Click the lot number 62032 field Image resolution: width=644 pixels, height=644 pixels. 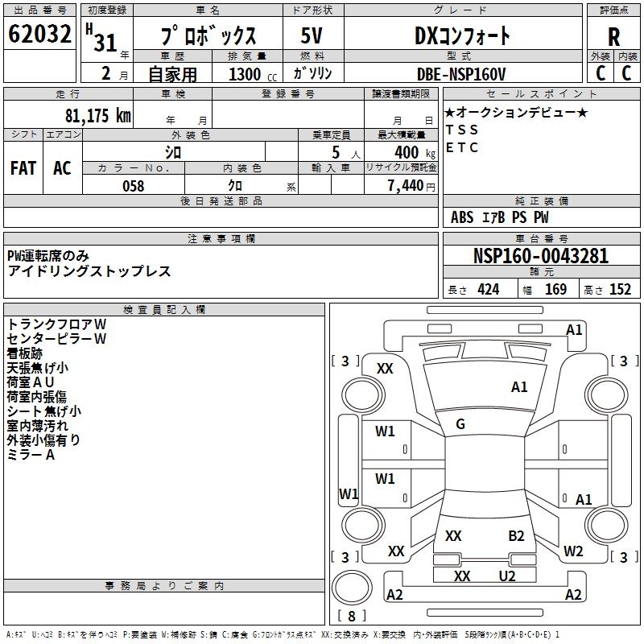pyautogui.click(x=39, y=34)
